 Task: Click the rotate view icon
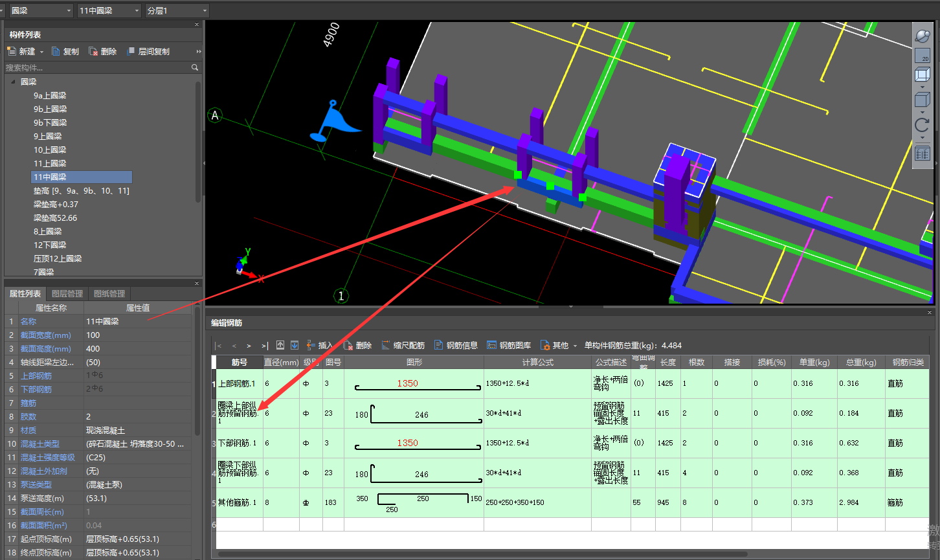click(922, 125)
